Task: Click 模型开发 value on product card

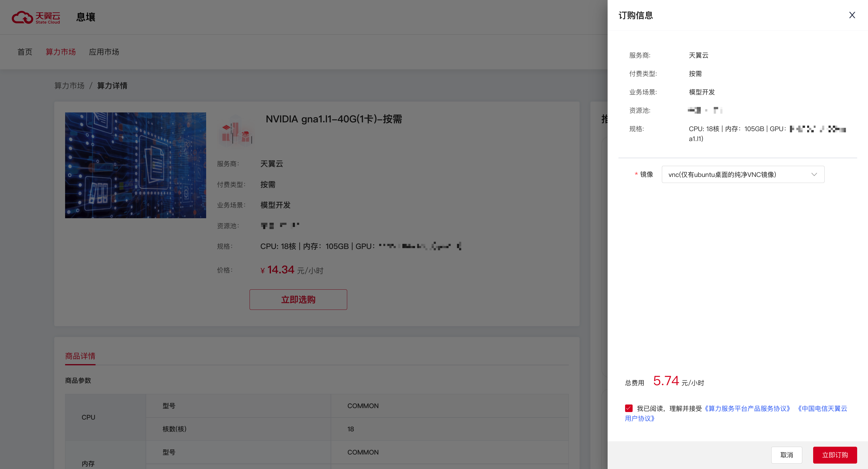Action: coord(275,205)
